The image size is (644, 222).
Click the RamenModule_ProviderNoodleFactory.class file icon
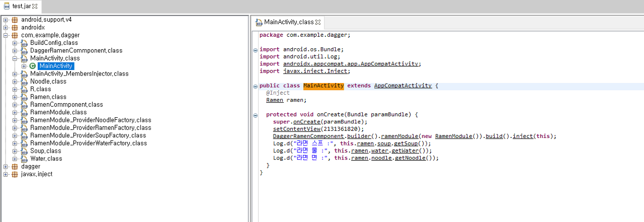(x=24, y=120)
